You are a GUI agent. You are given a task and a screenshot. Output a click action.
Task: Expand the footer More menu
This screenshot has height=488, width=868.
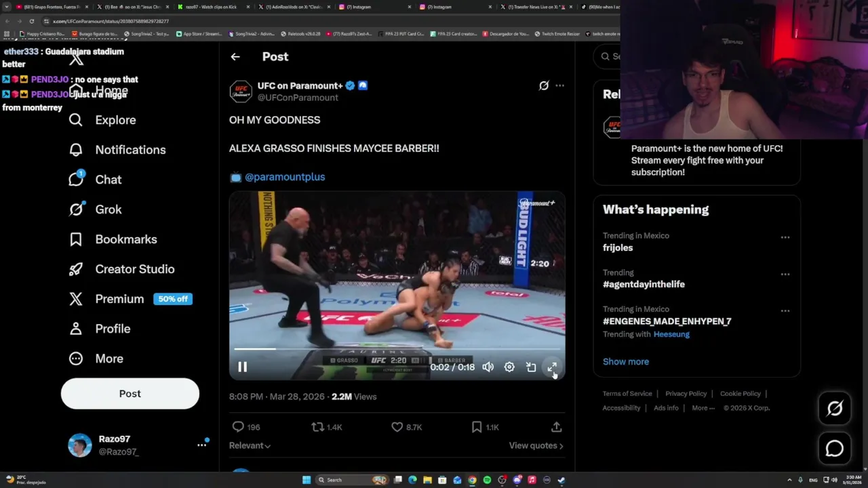click(703, 408)
